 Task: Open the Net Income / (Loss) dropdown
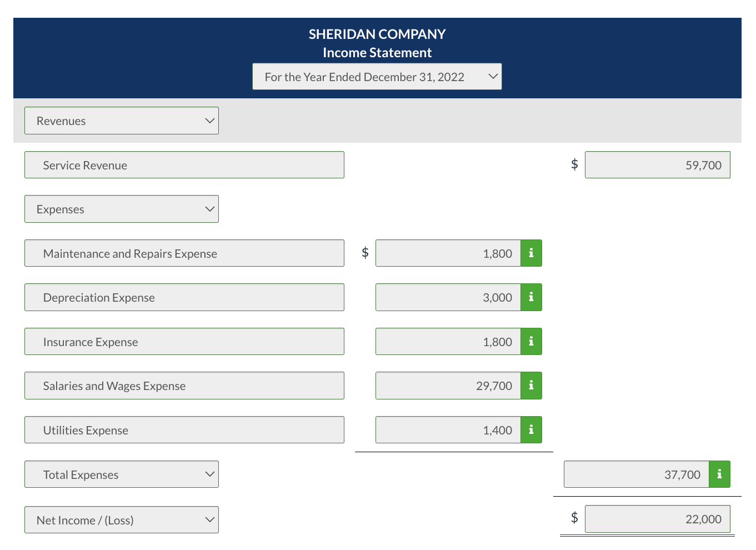point(122,520)
